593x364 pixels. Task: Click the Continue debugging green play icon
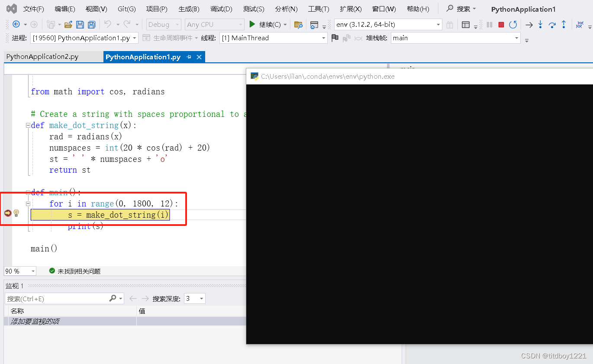coord(253,24)
